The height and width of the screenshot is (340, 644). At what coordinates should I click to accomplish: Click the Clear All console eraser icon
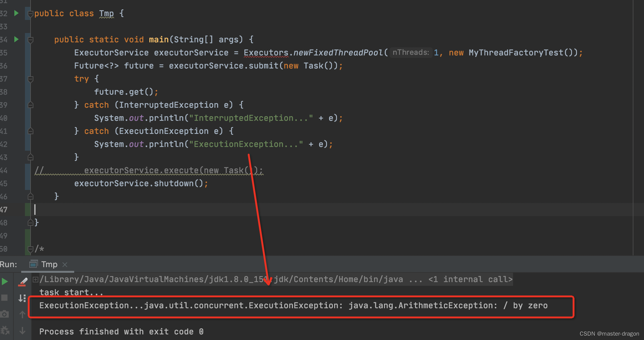click(23, 282)
